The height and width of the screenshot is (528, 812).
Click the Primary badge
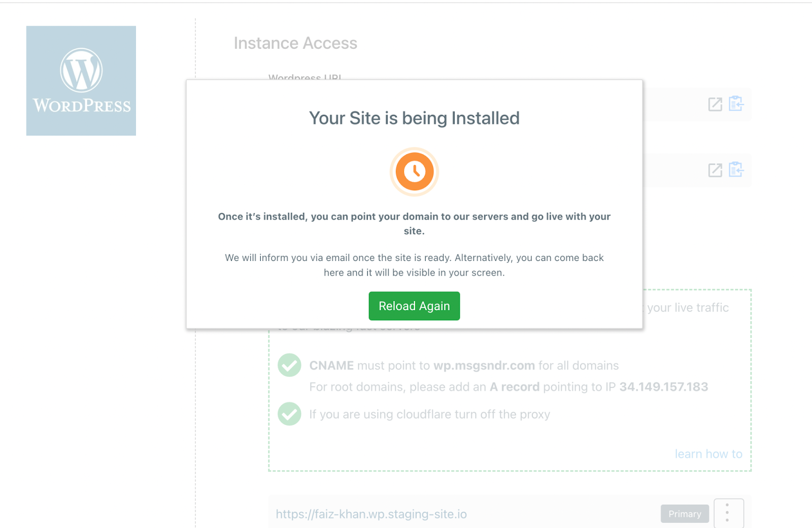point(685,514)
